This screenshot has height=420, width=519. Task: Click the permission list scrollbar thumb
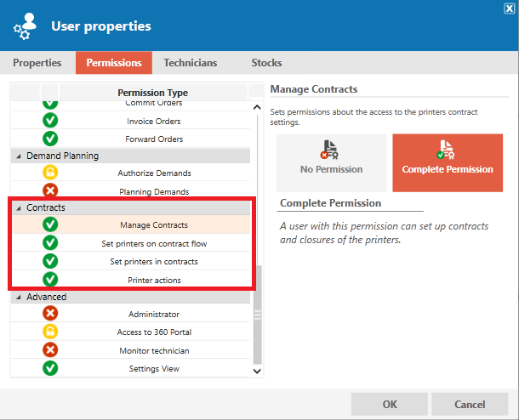tap(258, 315)
